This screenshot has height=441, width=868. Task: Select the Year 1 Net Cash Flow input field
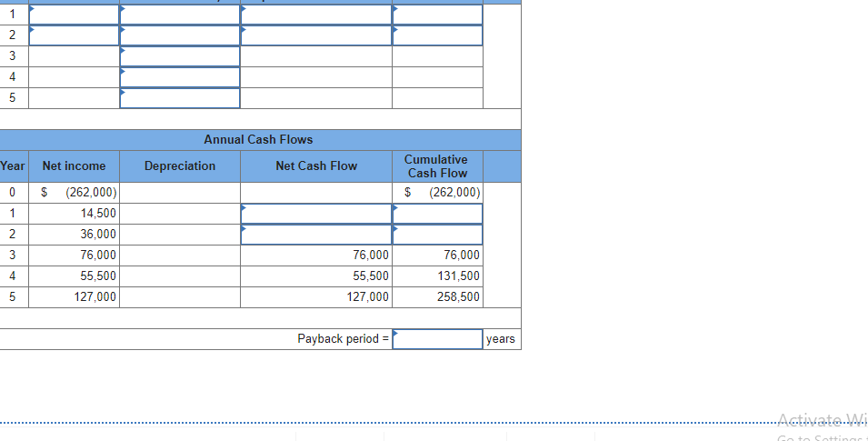click(x=316, y=214)
